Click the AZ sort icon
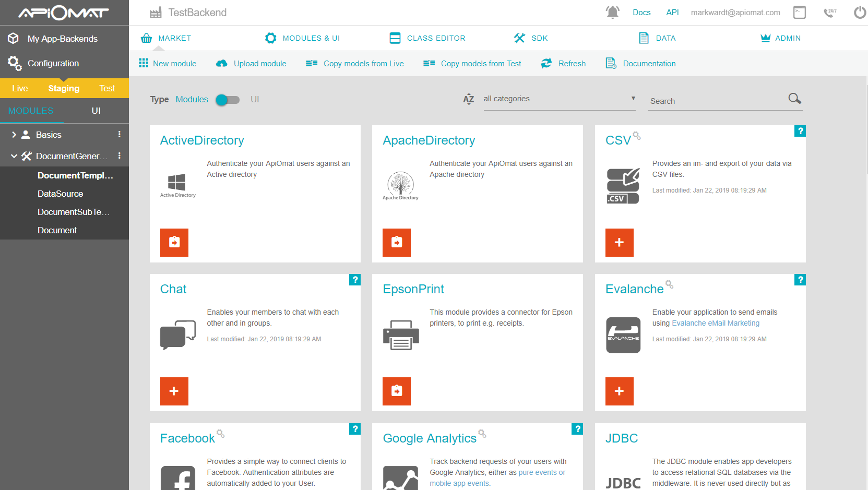The width and height of the screenshot is (868, 490). pyautogui.click(x=469, y=99)
